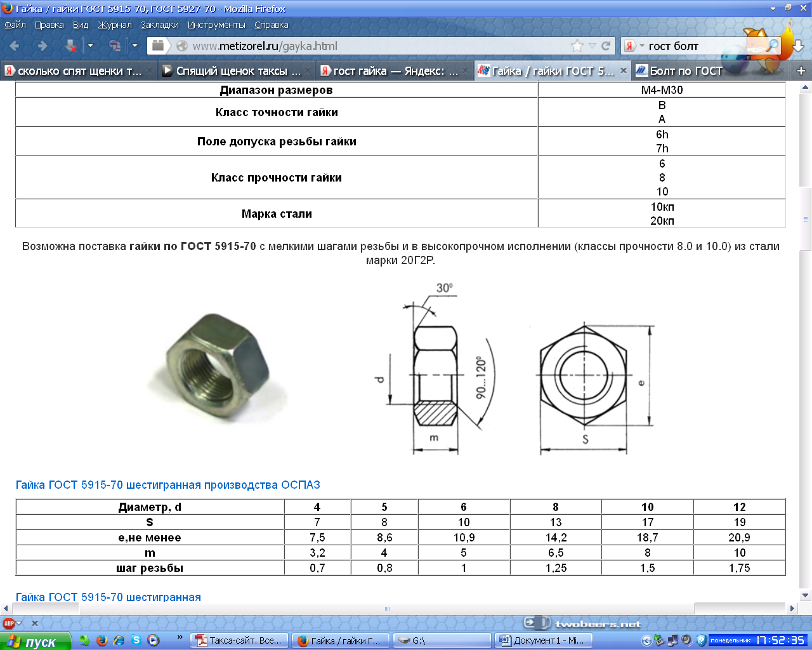This screenshot has height=650, width=812.
Task: Expand hidden system tray icons arrow
Action: (x=646, y=641)
